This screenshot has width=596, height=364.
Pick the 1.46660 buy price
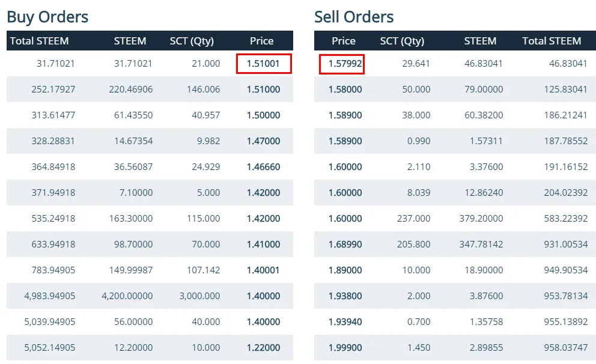tap(263, 167)
